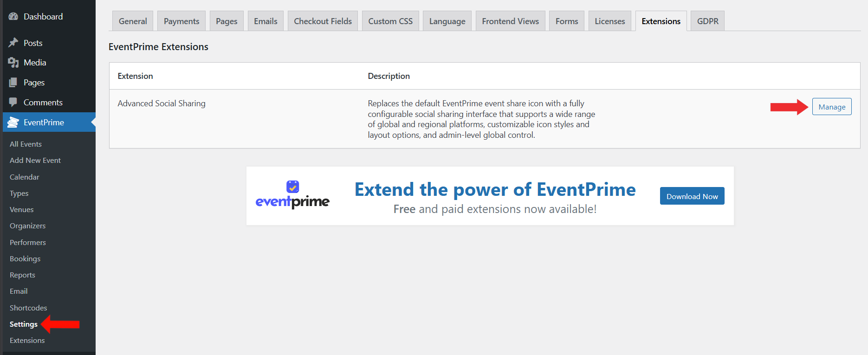This screenshot has height=355, width=868.
Task: Click the eventprime logo in banner
Action: click(292, 195)
